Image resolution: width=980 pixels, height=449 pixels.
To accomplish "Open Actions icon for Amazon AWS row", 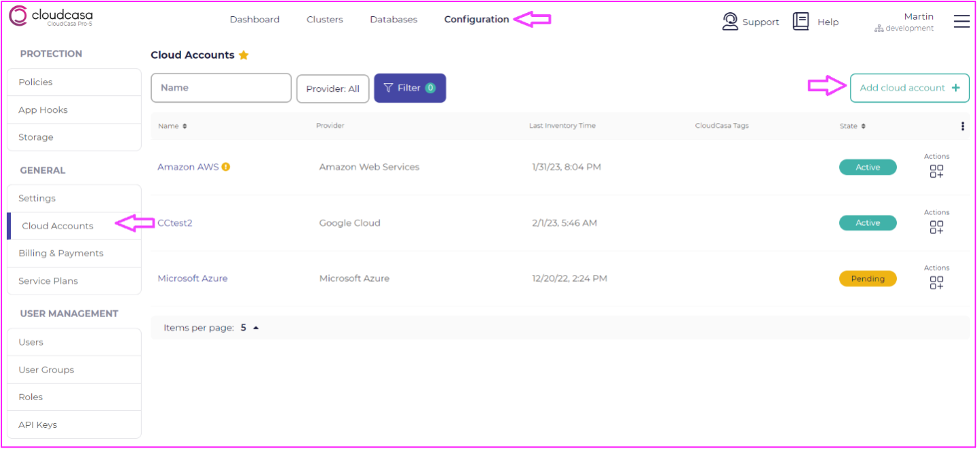I will 936,171.
